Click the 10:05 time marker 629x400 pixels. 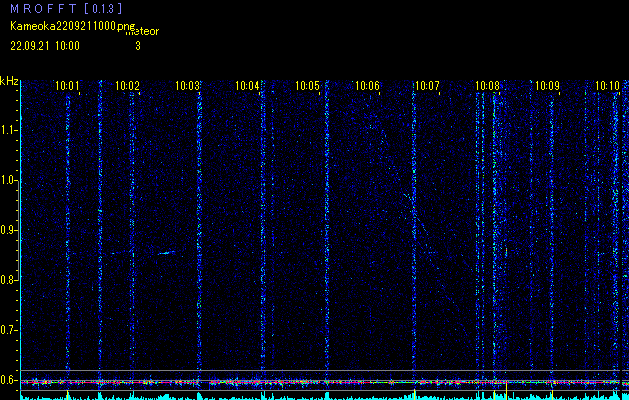307,86
